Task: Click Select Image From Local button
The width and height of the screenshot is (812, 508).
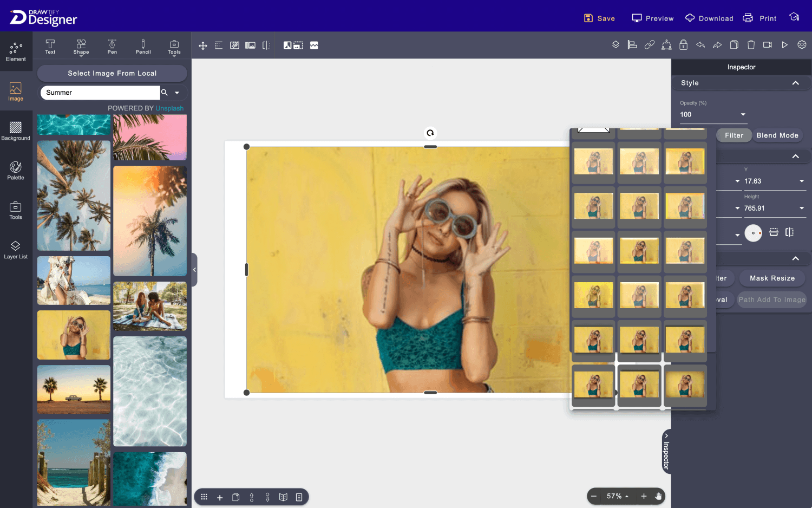Action: 112,73
